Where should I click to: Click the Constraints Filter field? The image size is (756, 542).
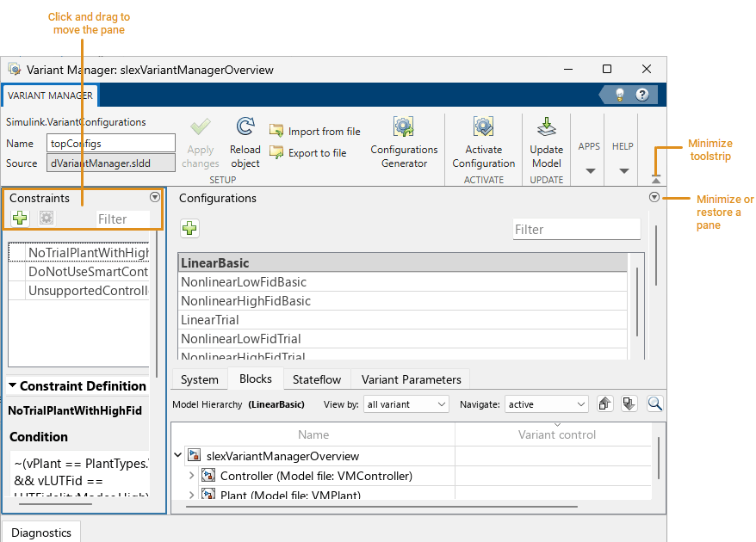[123, 219]
